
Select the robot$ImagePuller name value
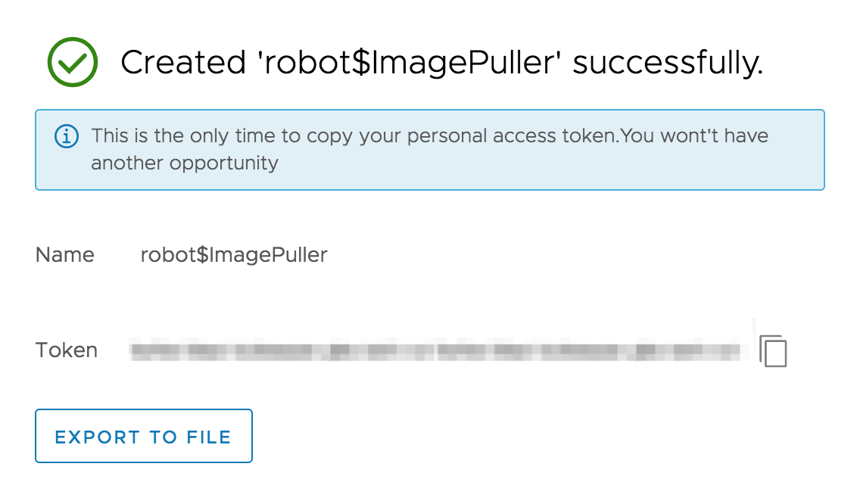click(234, 255)
